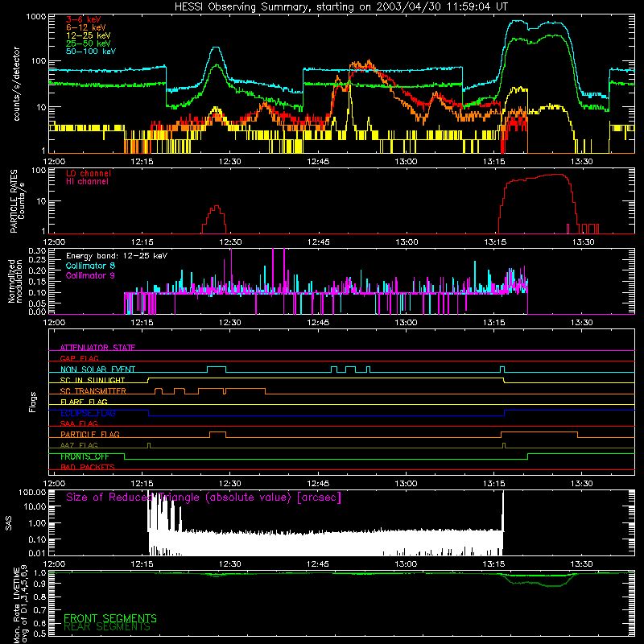Click the 13:30 tick under the SAS plot
644x644 pixels.
click(582, 564)
